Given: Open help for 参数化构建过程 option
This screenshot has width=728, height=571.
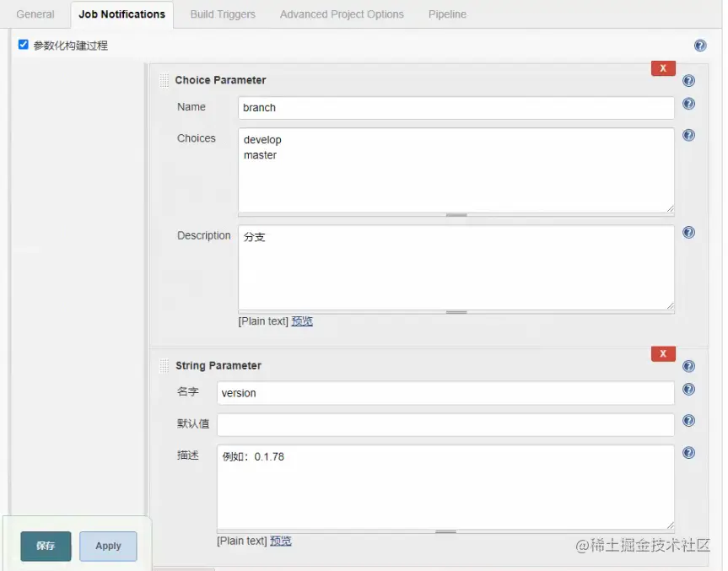Looking at the screenshot, I should pos(700,46).
